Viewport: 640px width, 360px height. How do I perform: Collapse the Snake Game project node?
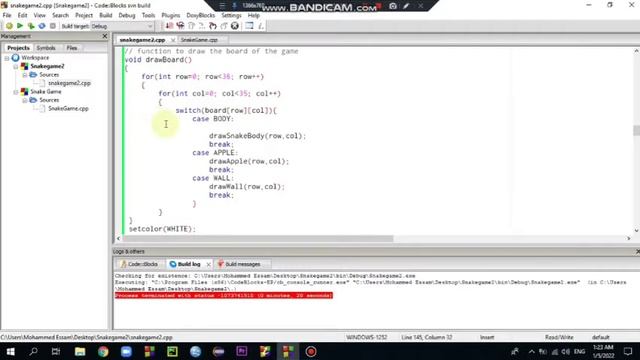[x=16, y=92]
